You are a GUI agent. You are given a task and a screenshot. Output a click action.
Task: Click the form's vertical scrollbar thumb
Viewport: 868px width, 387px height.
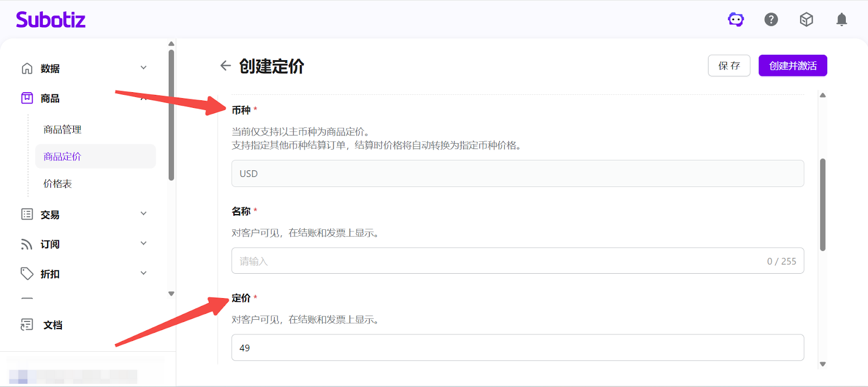coord(822,205)
